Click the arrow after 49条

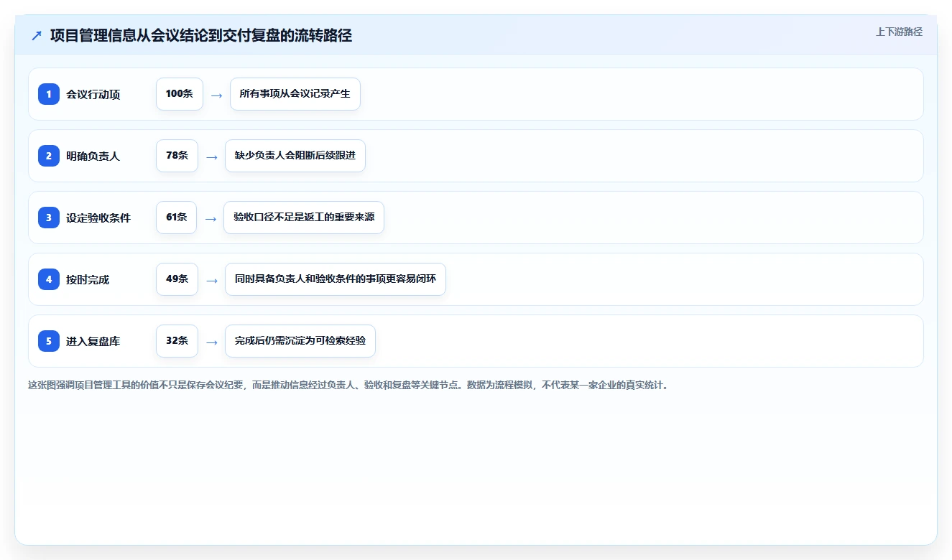tap(211, 280)
